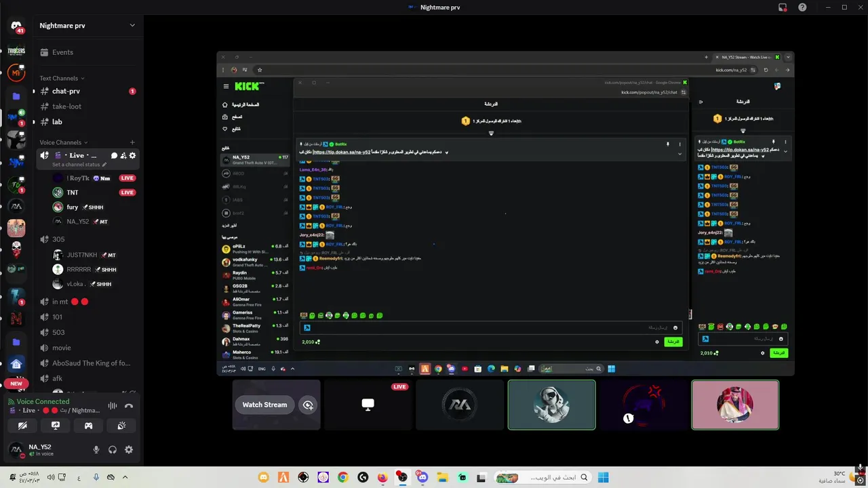The width and height of the screenshot is (868, 488).
Task: Toggle the headphones deafen button
Action: pyautogui.click(x=113, y=449)
